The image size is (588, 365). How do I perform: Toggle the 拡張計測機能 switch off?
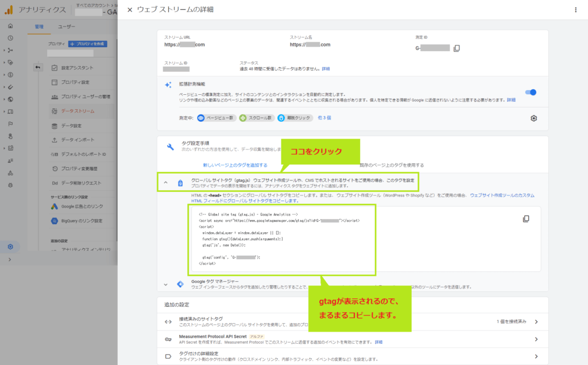coord(531,93)
